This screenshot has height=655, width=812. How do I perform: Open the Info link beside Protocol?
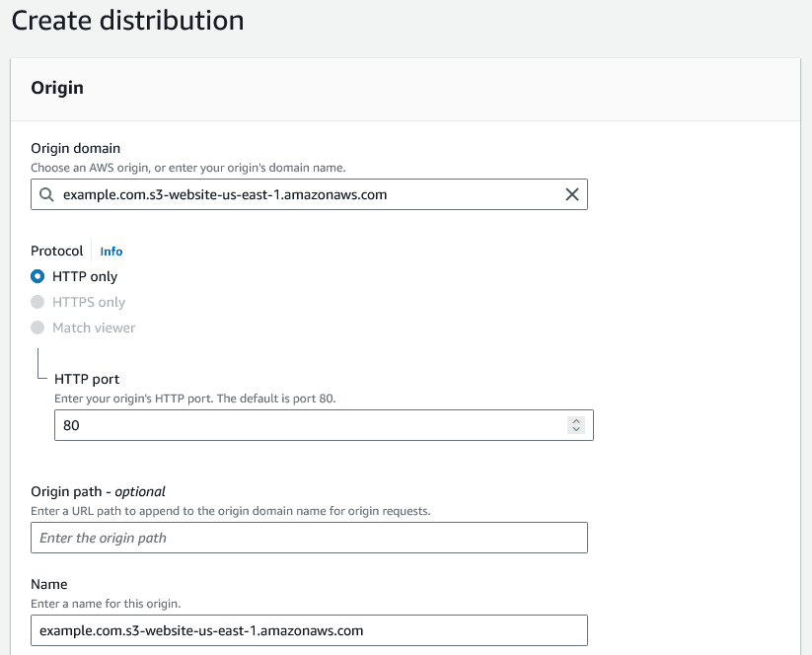point(111,252)
